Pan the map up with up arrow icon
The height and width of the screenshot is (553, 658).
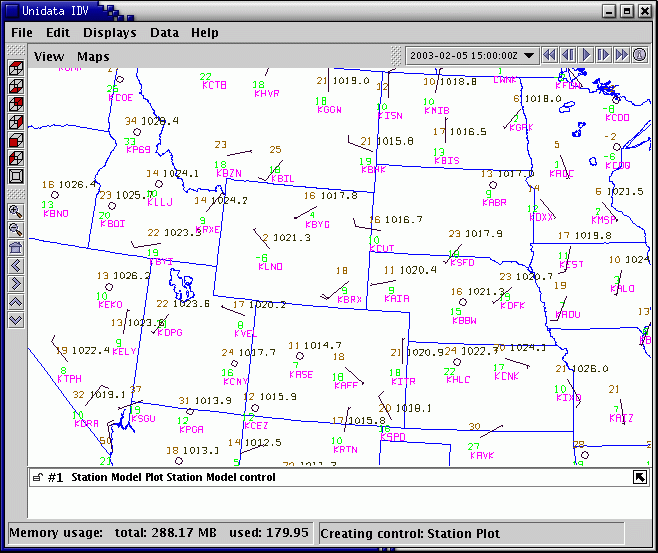[16, 302]
